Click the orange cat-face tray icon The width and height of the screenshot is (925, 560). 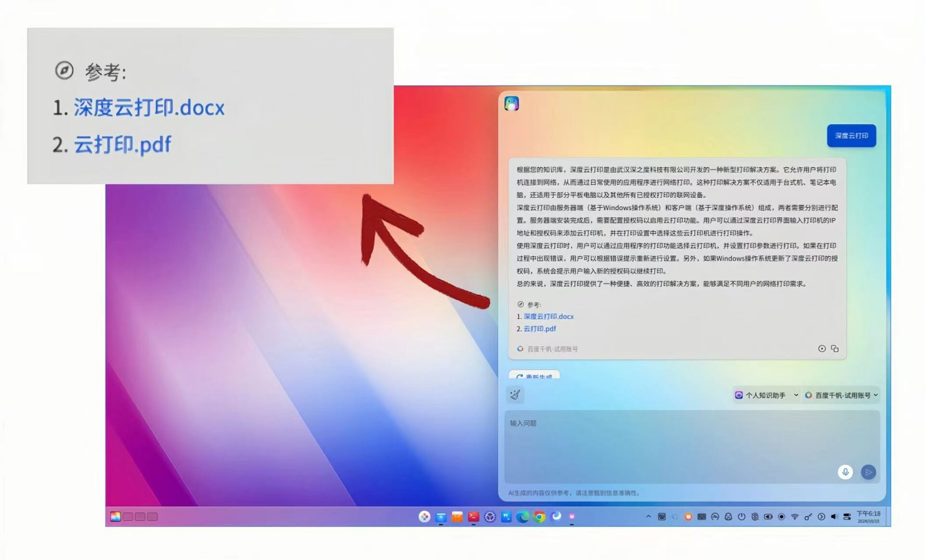[688, 517]
